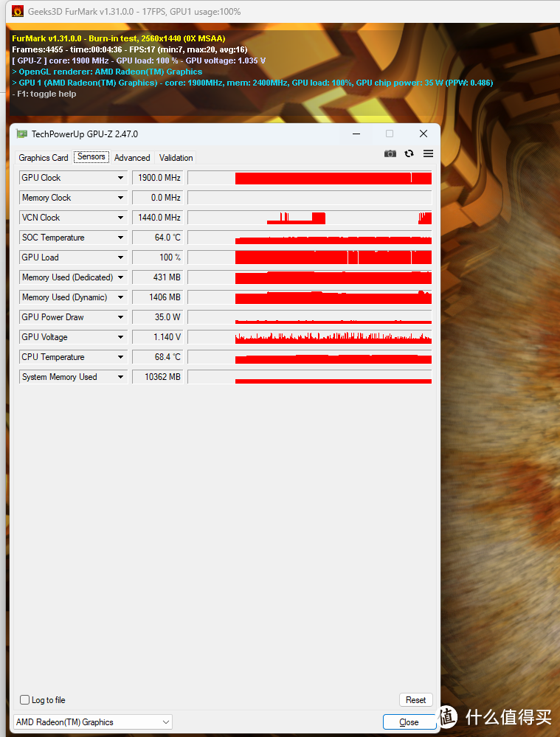The image size is (560, 737).
Task: Click the 1406 MB dynamic memory value
Action: coord(157,297)
